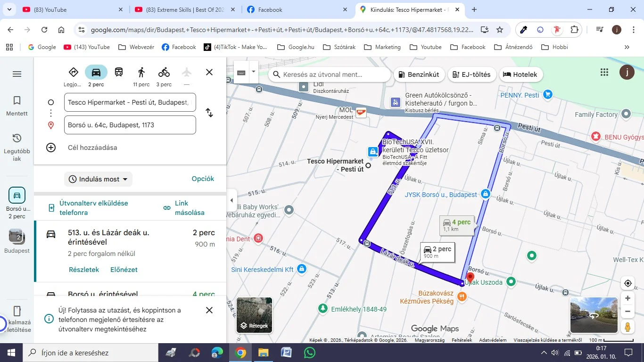Image resolution: width=644 pixels, height=362 pixels.
Task: Open the keyboard input tools dropdown arrow
Action: (x=254, y=72)
